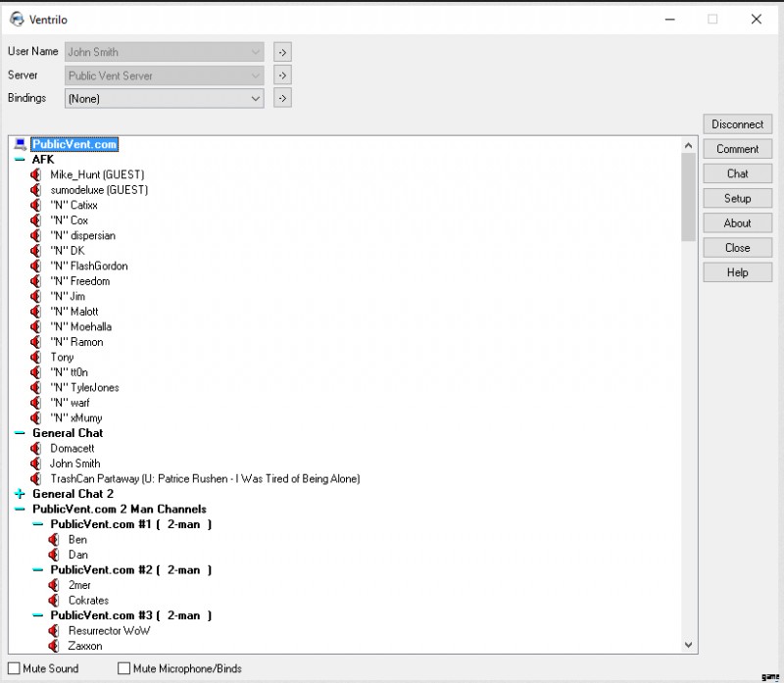Viewport: 784px width, 683px height.
Task: Open the Server dropdown
Action: coord(256,75)
